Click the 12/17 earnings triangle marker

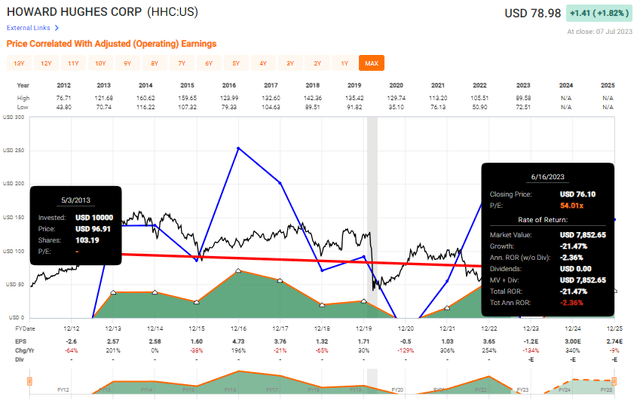(280, 281)
